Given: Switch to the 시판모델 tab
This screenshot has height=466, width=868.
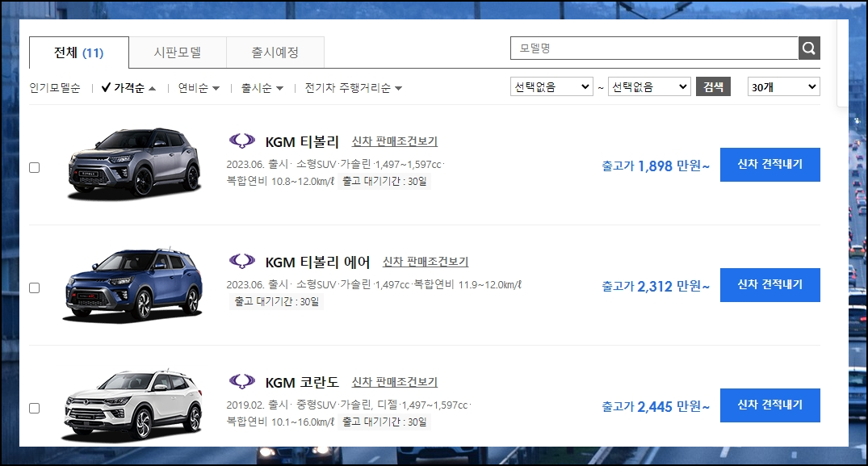Looking at the screenshot, I should click(x=178, y=52).
